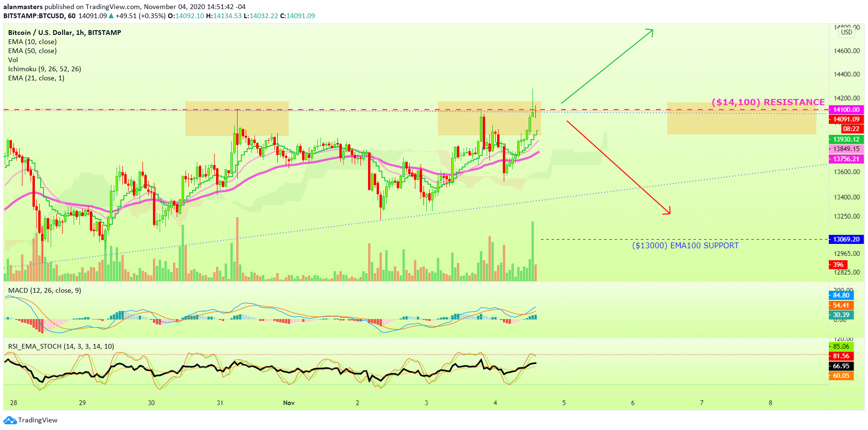Screen dimensions: 868x430
Task: Select the EMA (50, close) indicator label
Action: pos(33,51)
